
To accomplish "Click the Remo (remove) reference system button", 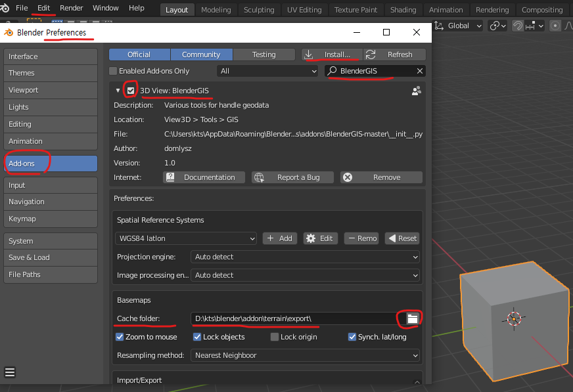I will 361,238.
